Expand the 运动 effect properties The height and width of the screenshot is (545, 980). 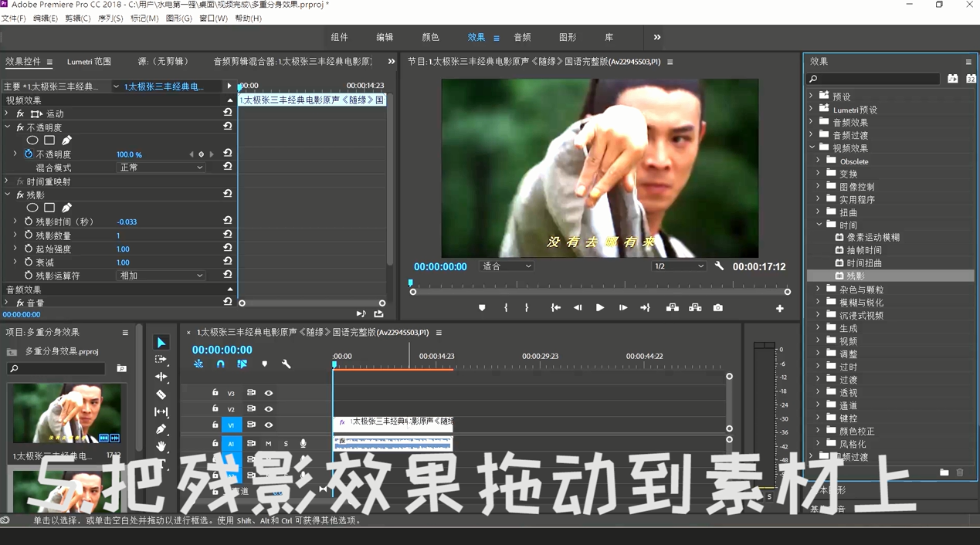point(7,113)
